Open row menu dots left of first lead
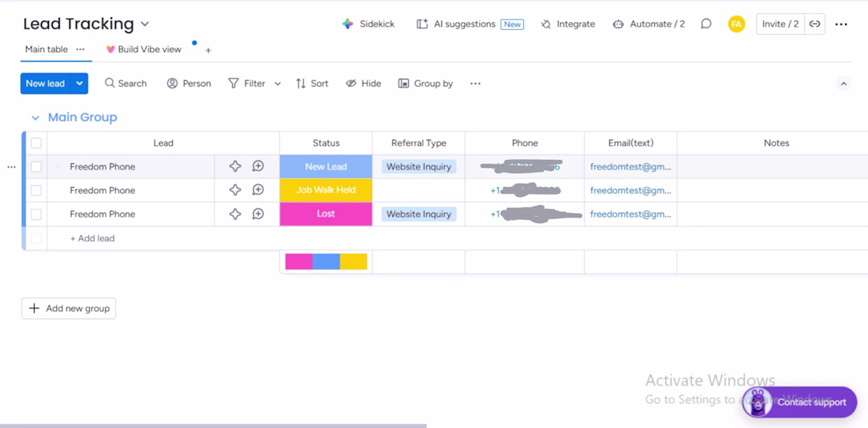 11,167
